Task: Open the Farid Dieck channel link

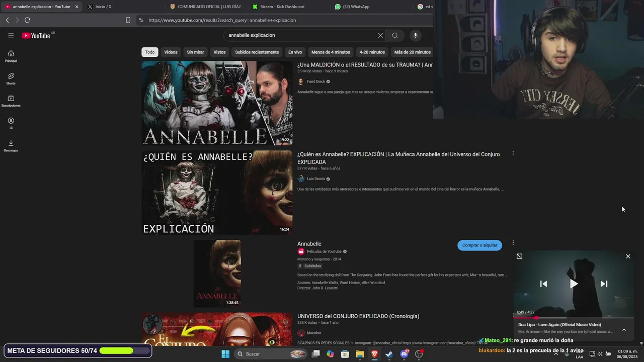Action: click(x=316, y=81)
